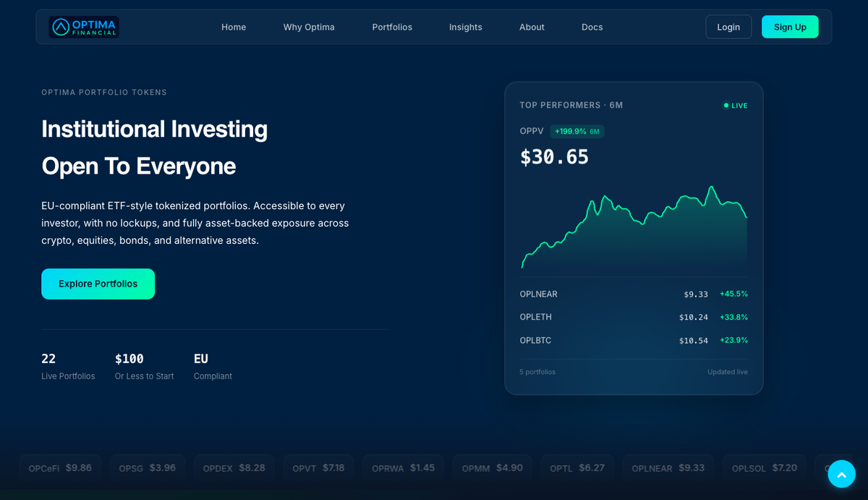Screen dimensions: 868x500
Task: Click the scroll-to-top arrow button
Action: tap(841, 474)
